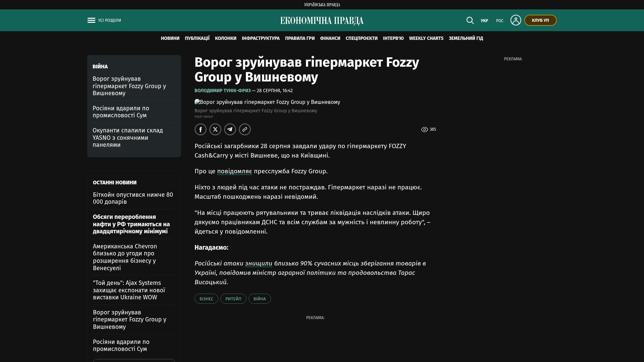Screen dimensions: 644x362
Task: Click the Економічна правда logo
Action: point(322,21)
